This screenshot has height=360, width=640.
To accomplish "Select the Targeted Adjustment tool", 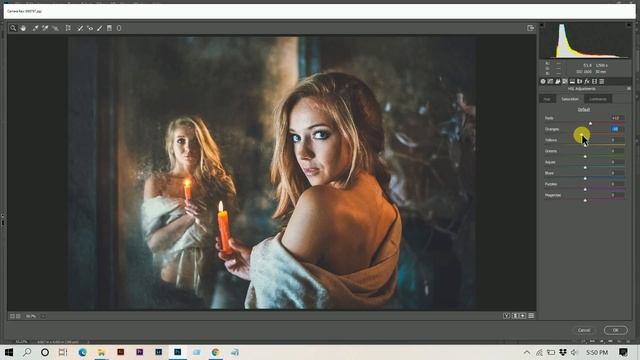I will (56, 28).
